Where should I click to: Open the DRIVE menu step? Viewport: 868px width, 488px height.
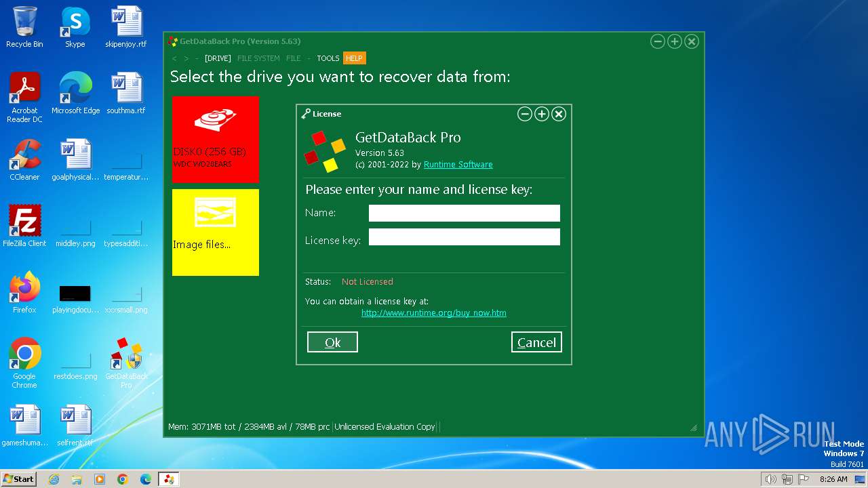pos(218,58)
